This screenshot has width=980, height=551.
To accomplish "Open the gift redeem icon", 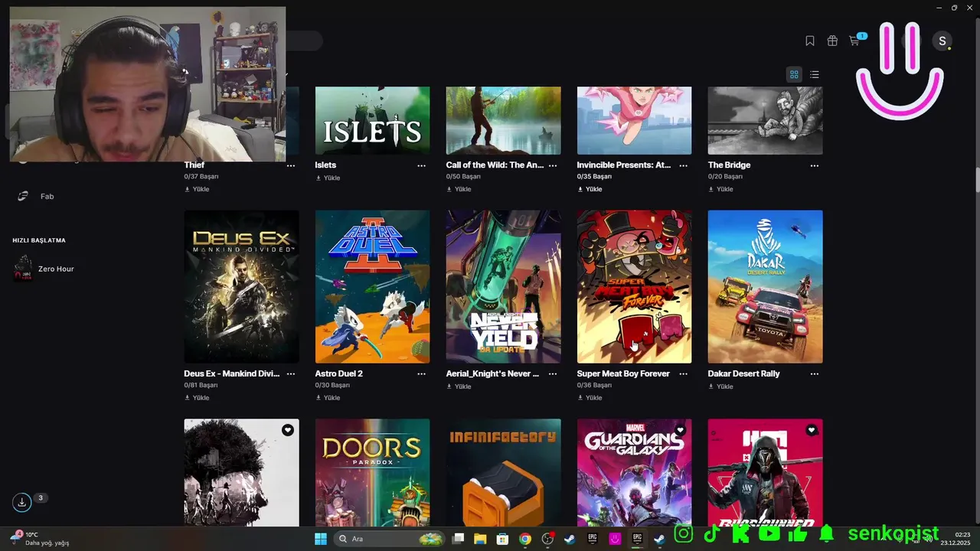I will (832, 41).
